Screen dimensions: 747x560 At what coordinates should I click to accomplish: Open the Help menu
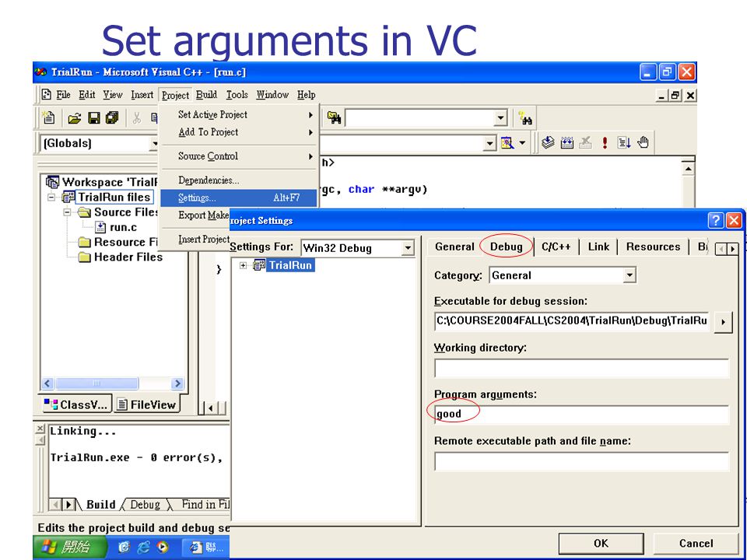[x=307, y=95]
